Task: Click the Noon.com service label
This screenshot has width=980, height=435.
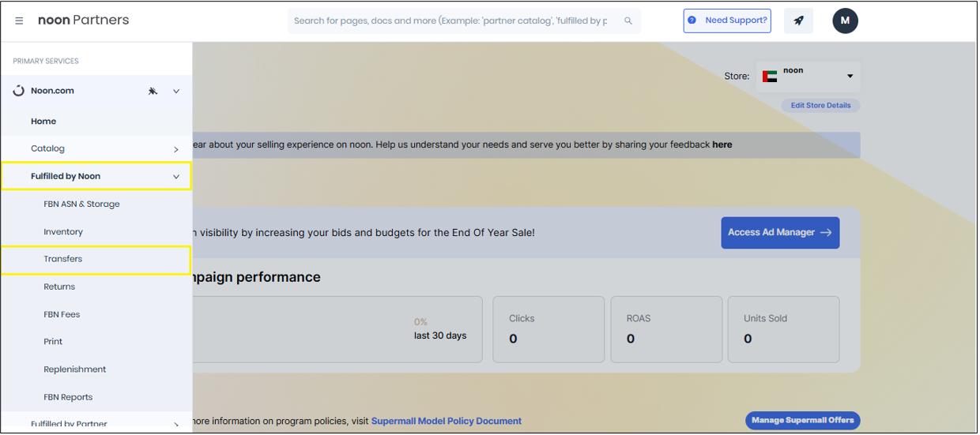Action: [52, 91]
